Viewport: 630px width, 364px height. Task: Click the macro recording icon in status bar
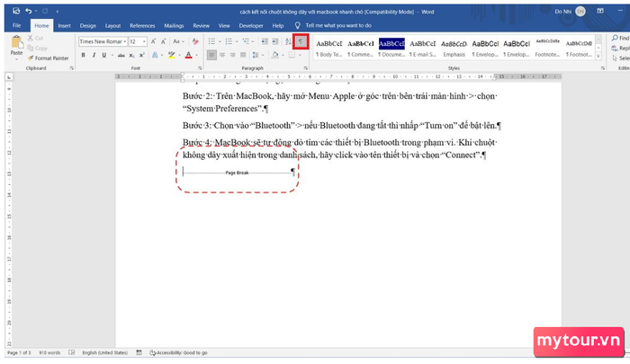[x=139, y=352]
